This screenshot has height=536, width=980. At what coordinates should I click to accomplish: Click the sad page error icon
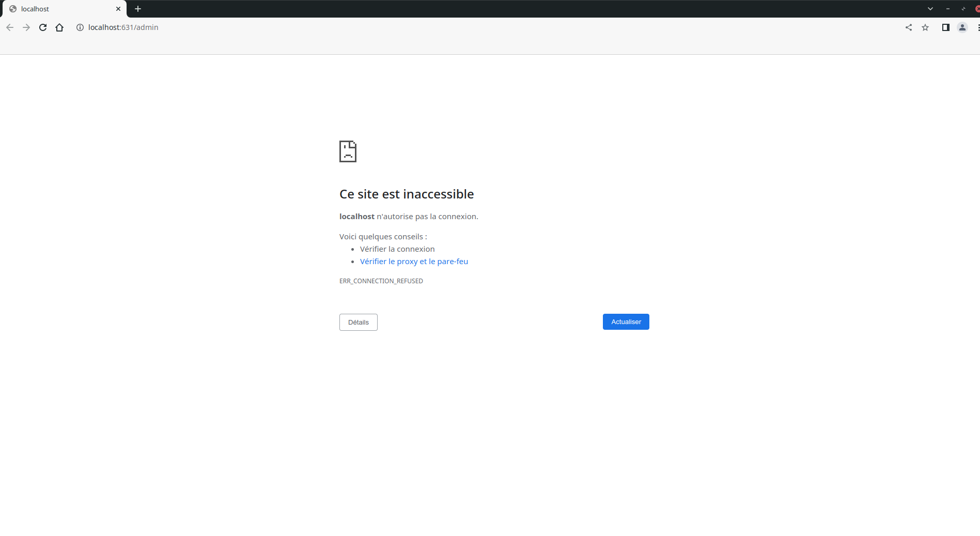click(x=348, y=151)
